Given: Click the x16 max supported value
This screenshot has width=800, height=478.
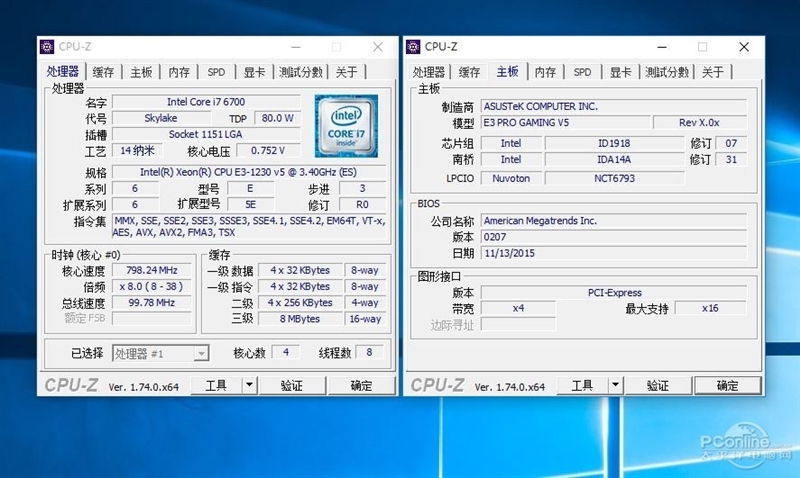Looking at the screenshot, I should coord(711,308).
